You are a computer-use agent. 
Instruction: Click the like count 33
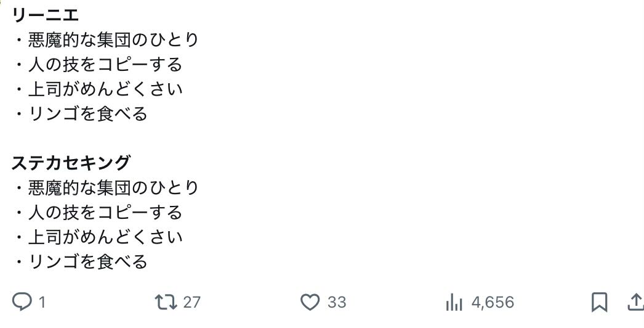337,302
